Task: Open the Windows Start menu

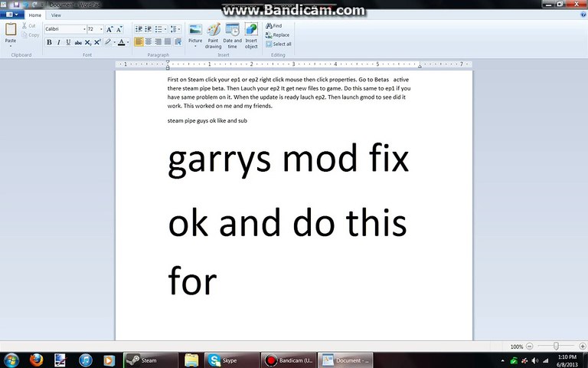Action: point(11,360)
